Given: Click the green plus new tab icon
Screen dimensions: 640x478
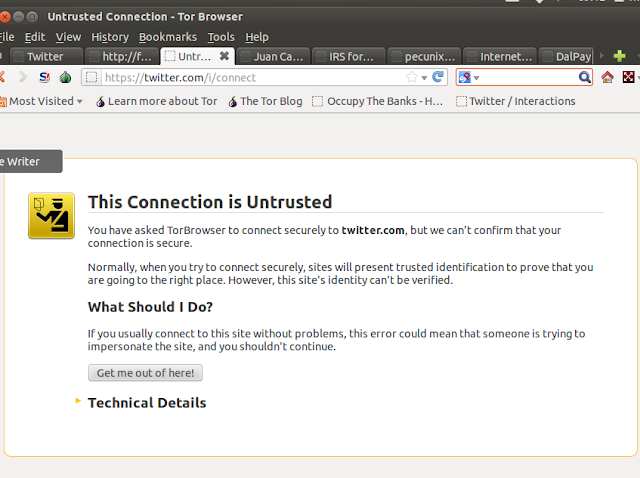Looking at the screenshot, I should point(619,56).
